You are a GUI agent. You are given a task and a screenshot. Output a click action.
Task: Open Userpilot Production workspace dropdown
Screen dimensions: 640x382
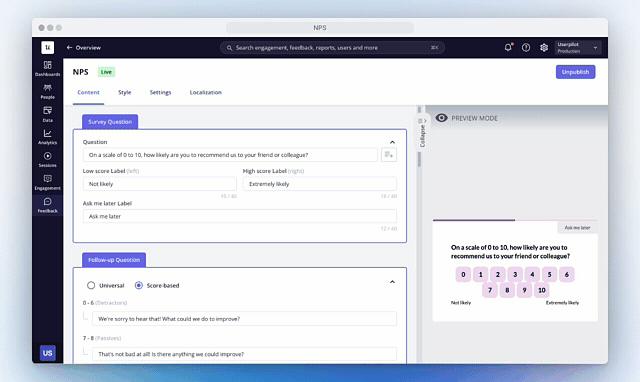coord(578,47)
